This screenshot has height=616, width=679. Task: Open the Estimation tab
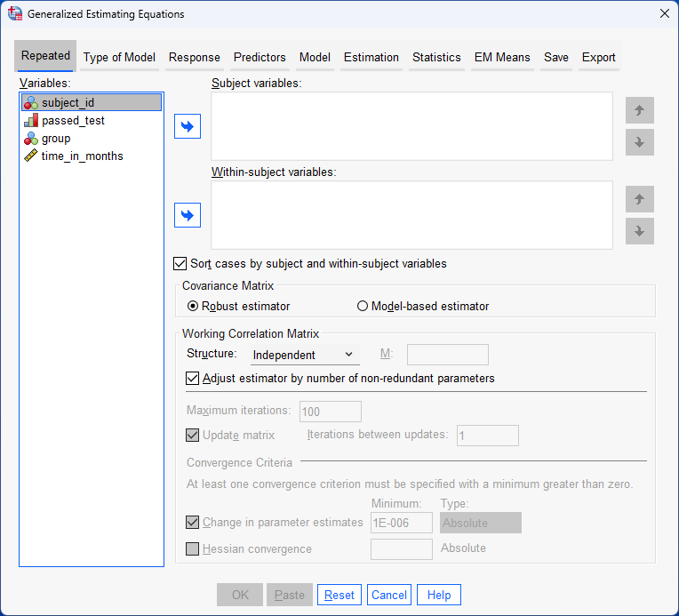371,57
